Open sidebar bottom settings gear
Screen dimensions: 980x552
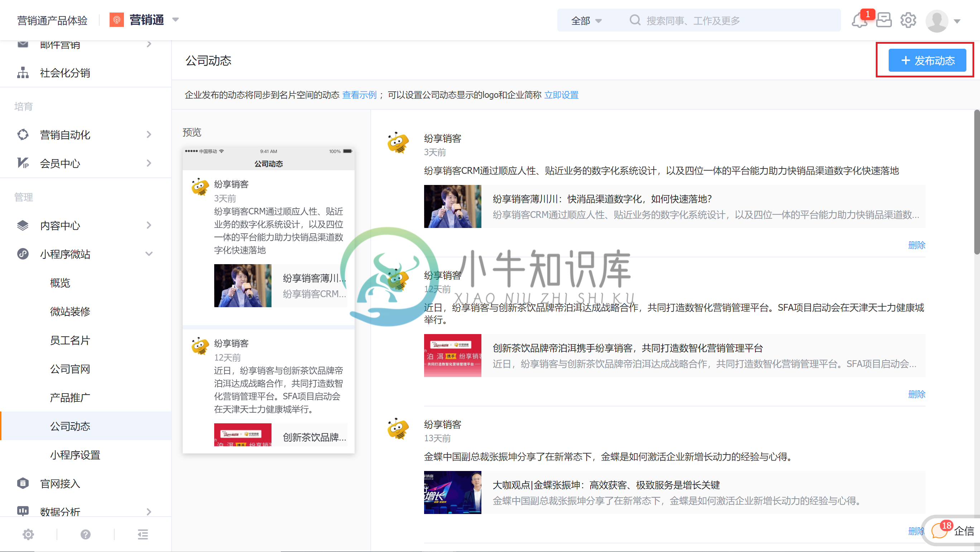coord(28,534)
